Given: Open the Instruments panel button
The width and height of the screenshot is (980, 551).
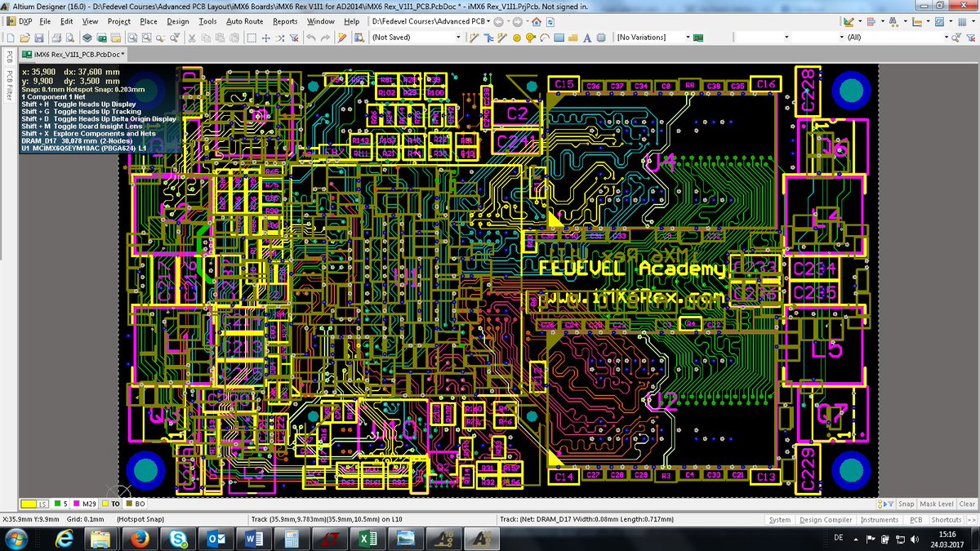Looking at the screenshot, I should click(x=880, y=519).
